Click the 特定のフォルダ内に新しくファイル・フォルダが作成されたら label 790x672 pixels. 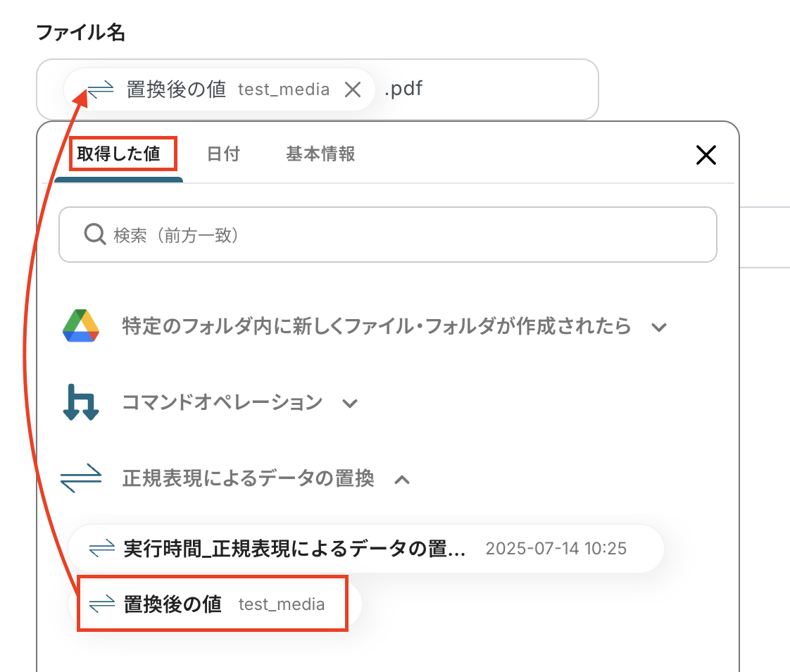coord(376,327)
